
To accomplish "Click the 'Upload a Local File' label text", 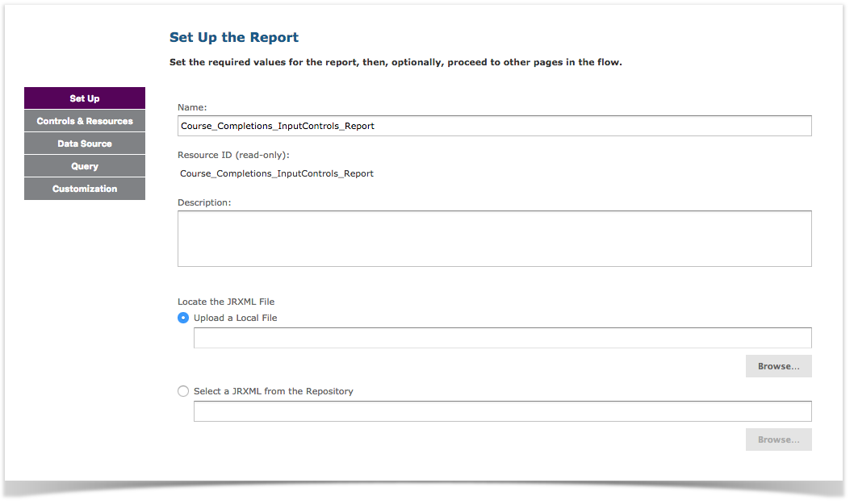I will [235, 318].
